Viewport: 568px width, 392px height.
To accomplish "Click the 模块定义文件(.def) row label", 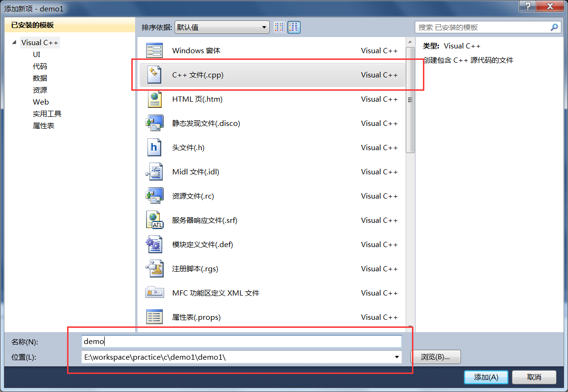I will [203, 245].
